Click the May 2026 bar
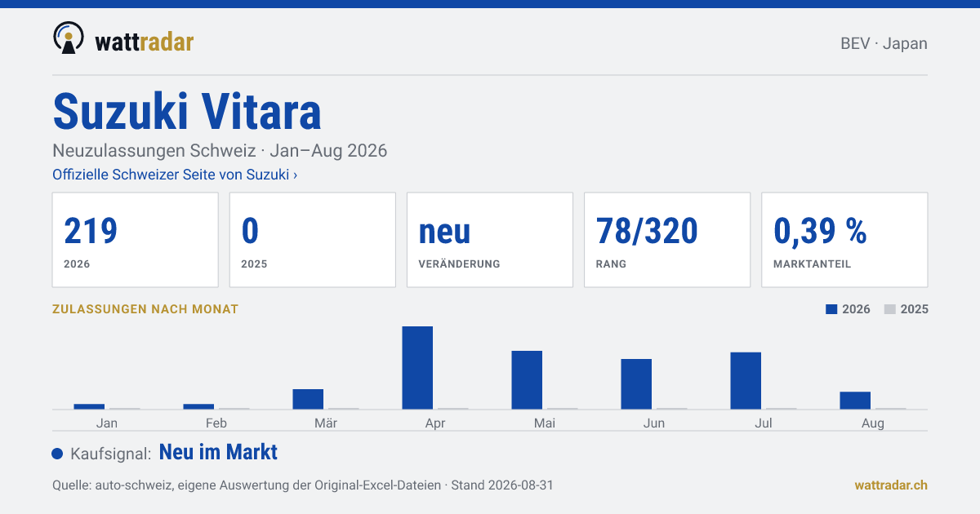Image resolution: width=980 pixels, height=514 pixels. pos(527,380)
